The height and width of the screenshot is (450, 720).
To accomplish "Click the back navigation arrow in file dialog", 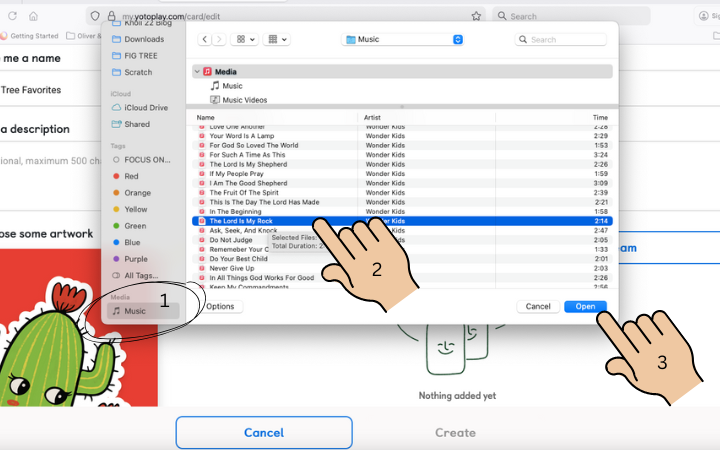I will (x=206, y=39).
